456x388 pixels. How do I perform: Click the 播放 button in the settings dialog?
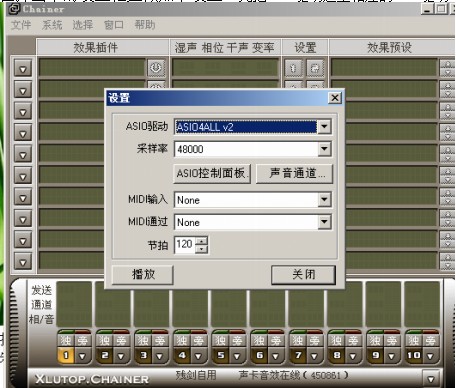click(143, 274)
